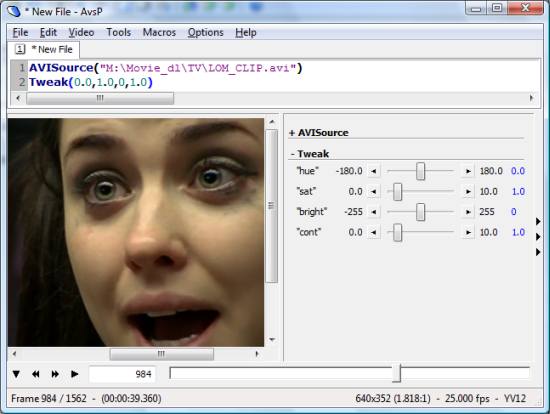The image size is (550, 414).
Task: Click the frame number input field
Action: pos(122,374)
